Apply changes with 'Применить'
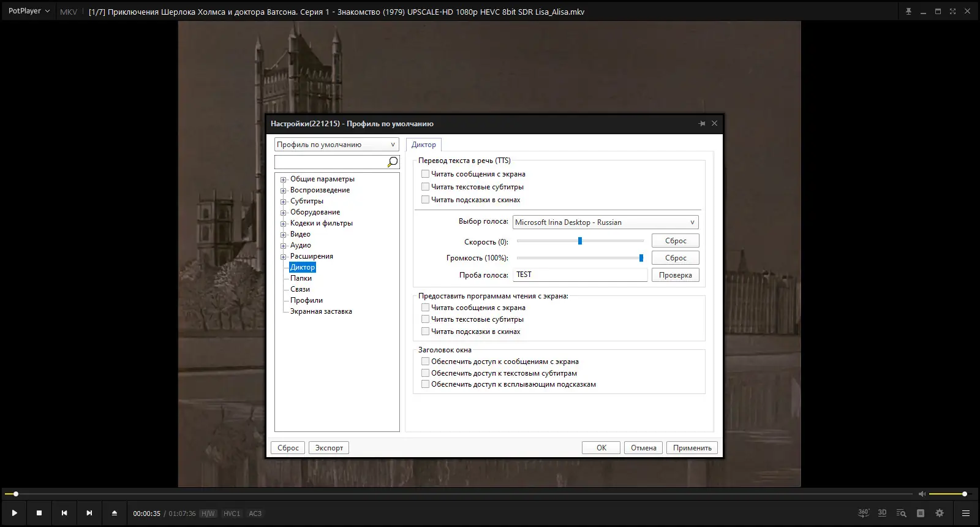Screen dimensions: 980x527 point(692,448)
